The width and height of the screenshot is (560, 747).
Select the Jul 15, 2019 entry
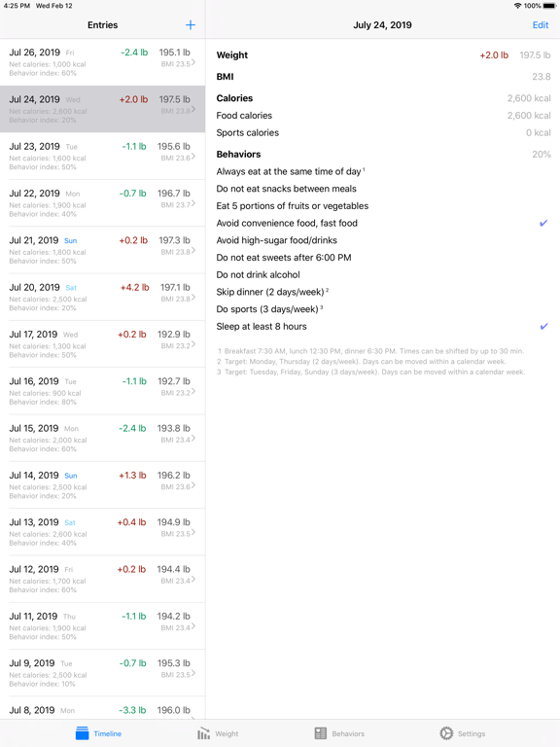coord(102,438)
